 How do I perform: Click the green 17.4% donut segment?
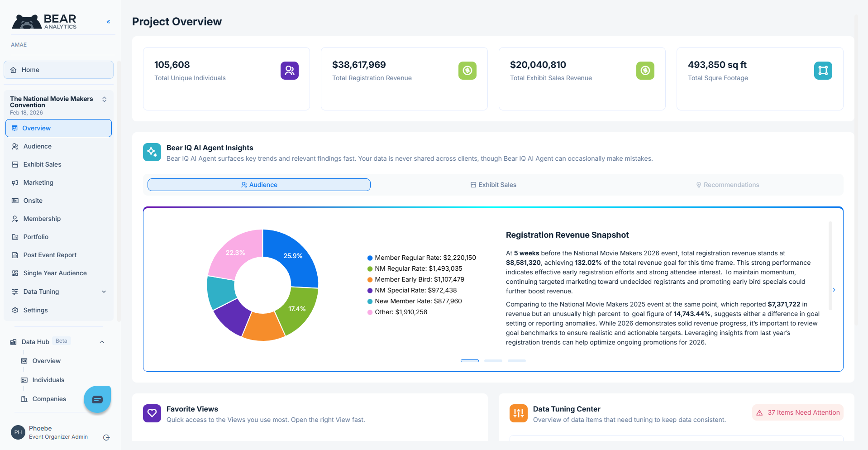tap(297, 309)
